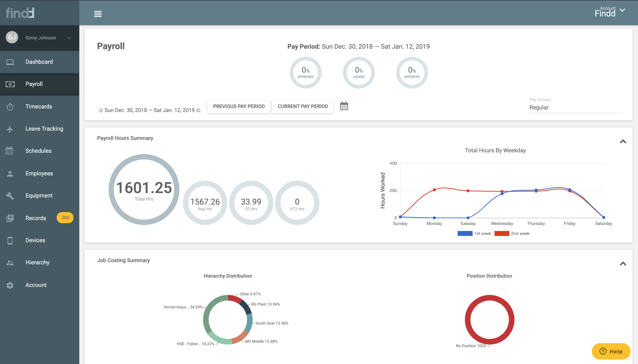638x364 pixels.
Task: Open the Equipment wrench icon
Action: (10, 196)
